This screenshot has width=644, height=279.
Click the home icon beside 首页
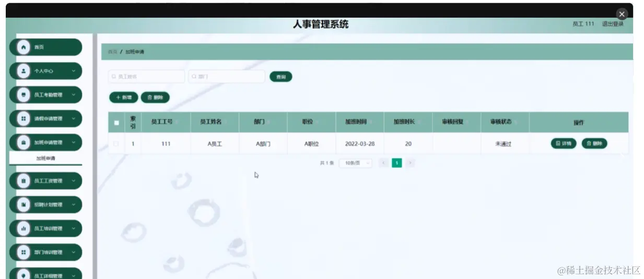[x=24, y=47]
